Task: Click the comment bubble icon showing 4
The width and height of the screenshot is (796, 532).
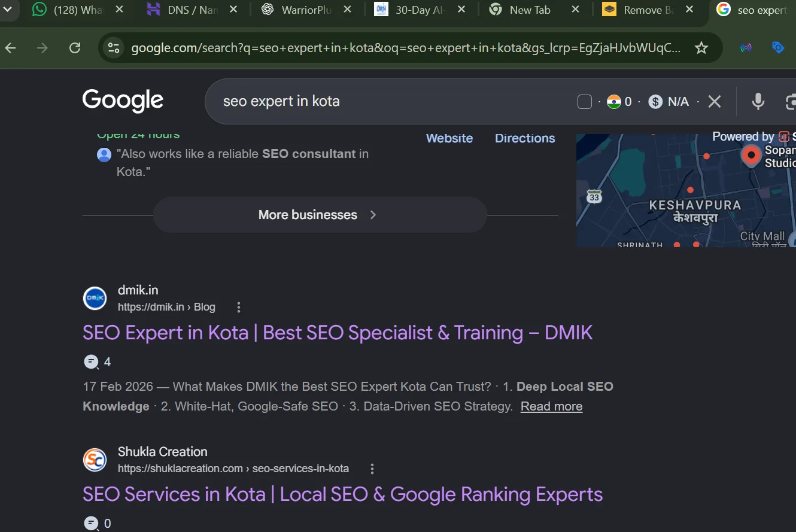Action: point(91,361)
